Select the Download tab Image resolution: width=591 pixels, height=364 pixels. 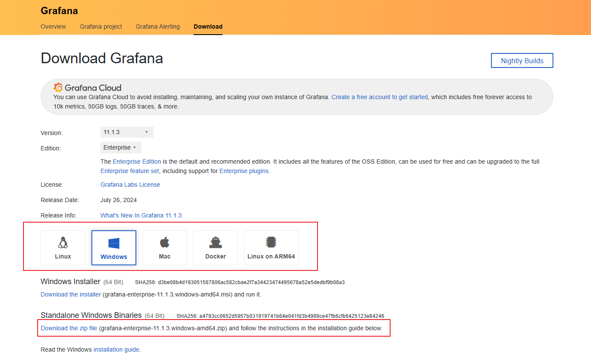point(208,26)
